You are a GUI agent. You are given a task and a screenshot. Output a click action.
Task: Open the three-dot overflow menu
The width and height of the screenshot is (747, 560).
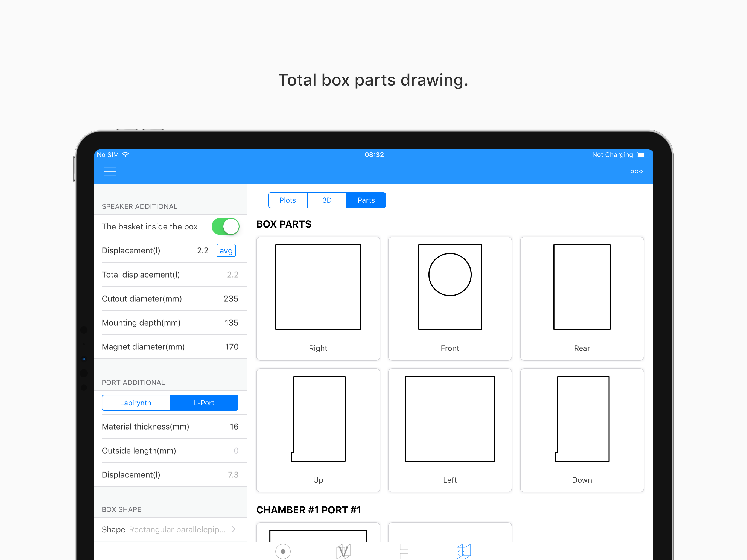[636, 171]
